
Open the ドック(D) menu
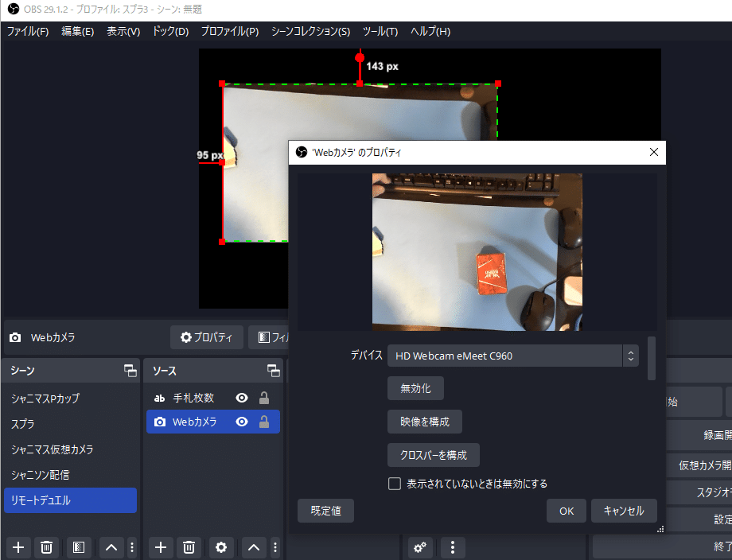(x=170, y=31)
